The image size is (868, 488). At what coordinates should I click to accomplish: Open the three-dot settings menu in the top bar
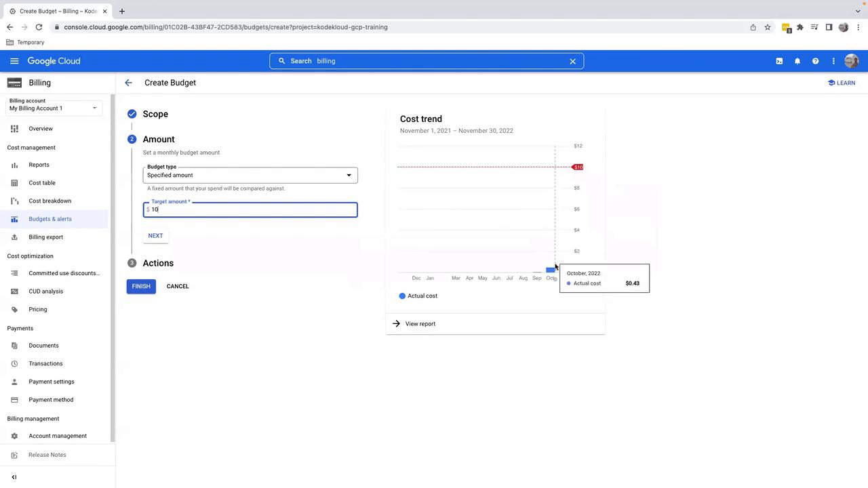click(x=833, y=61)
